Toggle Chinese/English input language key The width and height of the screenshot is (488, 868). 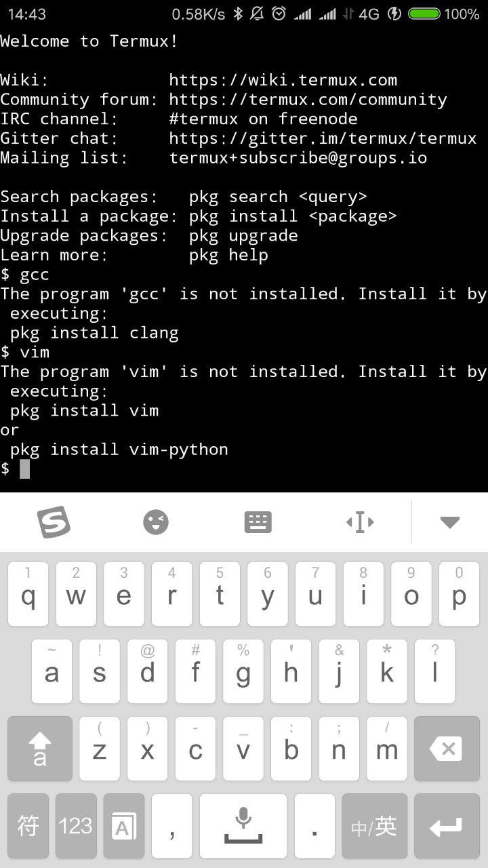(x=375, y=826)
